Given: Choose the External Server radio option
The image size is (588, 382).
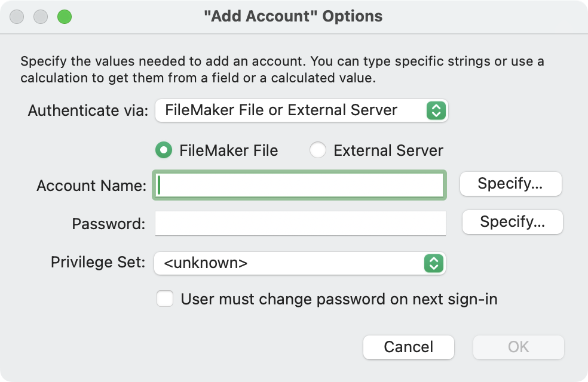Looking at the screenshot, I should (318, 150).
